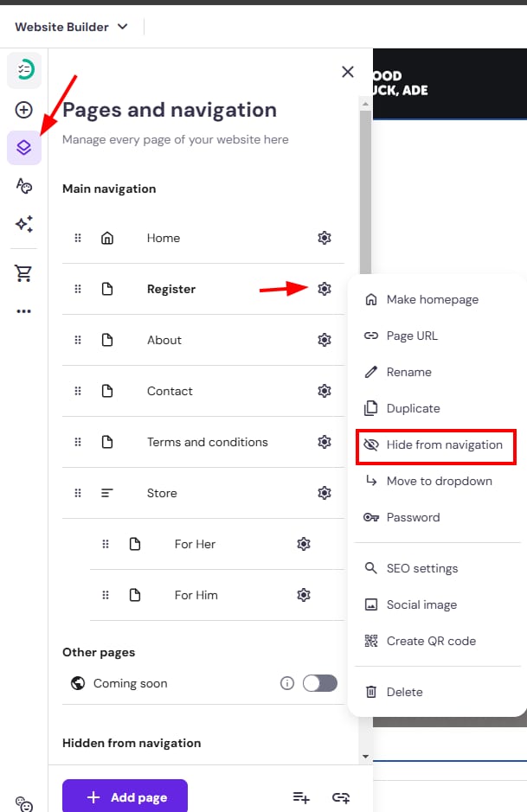This screenshot has height=812, width=527.
Task: Open the website styles icon in sidebar
Action: [x=24, y=186]
